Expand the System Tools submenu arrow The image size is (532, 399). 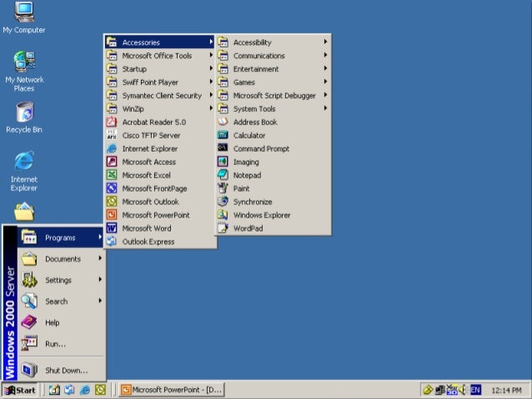(325, 108)
